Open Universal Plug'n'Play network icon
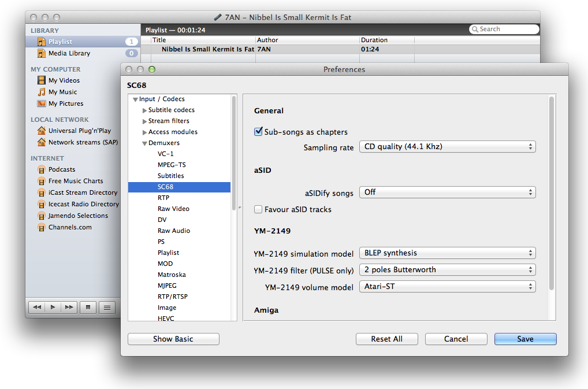Image resolution: width=588 pixels, height=389 pixels. (x=42, y=131)
